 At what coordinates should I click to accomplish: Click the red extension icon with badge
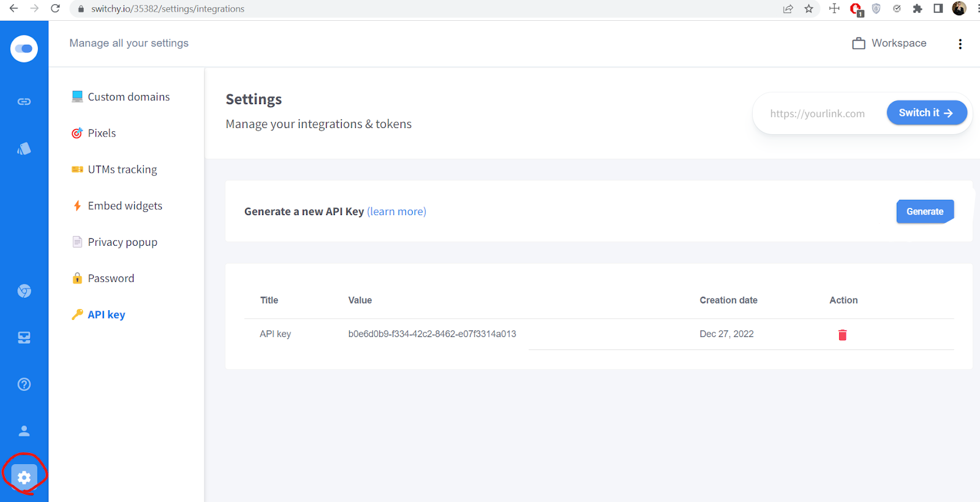856,9
